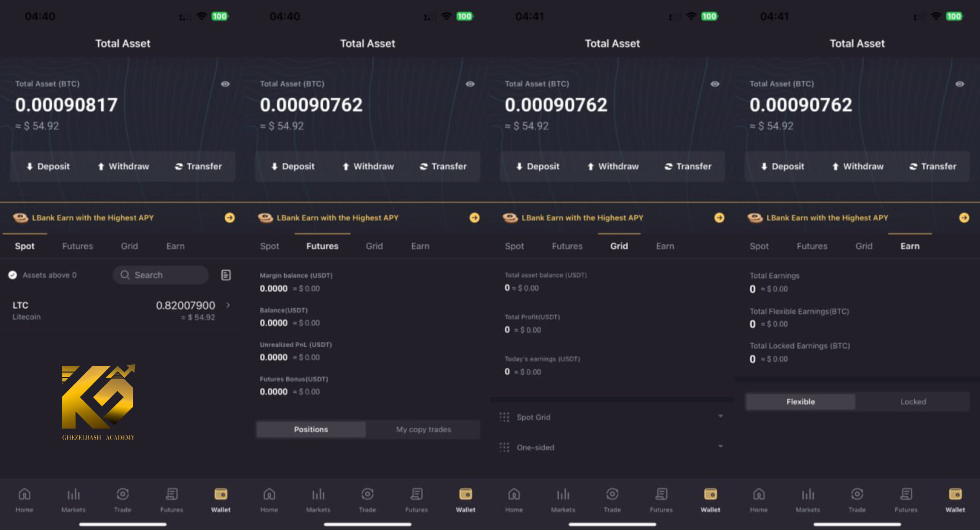Select Earn tab on the Earn screen
The width and height of the screenshot is (980, 530).
point(910,246)
